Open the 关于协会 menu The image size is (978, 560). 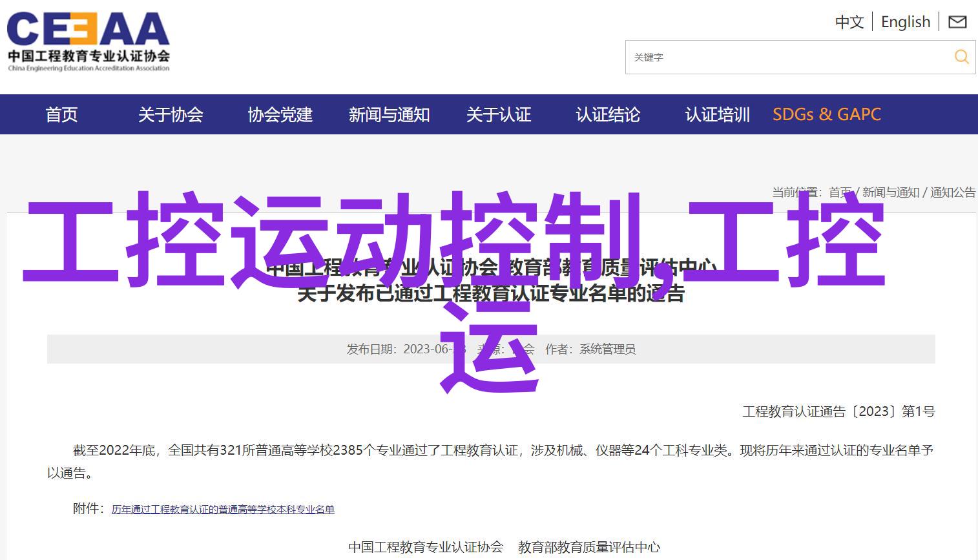tap(171, 115)
